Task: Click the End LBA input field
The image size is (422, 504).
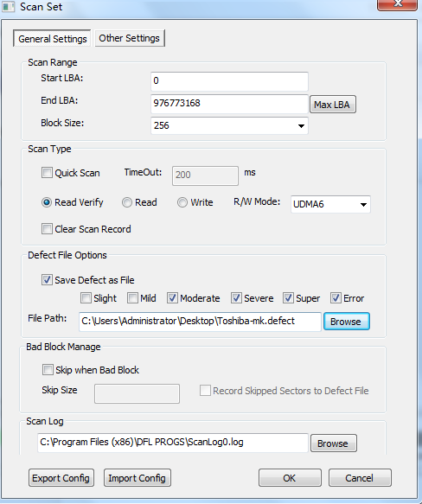Action: (229, 104)
